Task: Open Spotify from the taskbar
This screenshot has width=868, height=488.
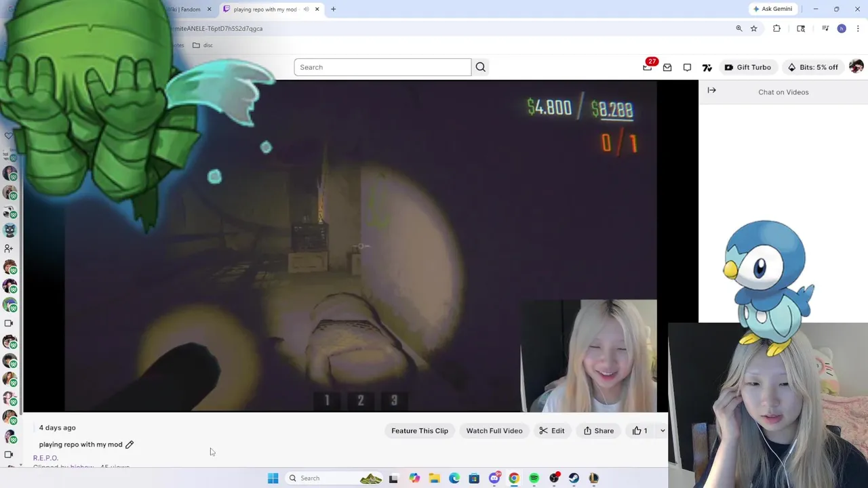Action: click(x=534, y=478)
